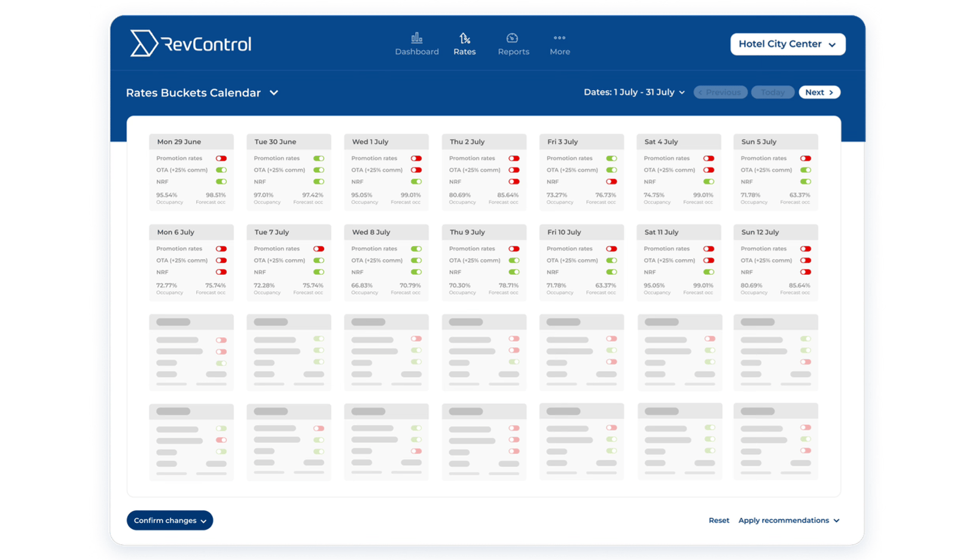
Task: Click the 95.54% occupancy value
Action: click(167, 195)
